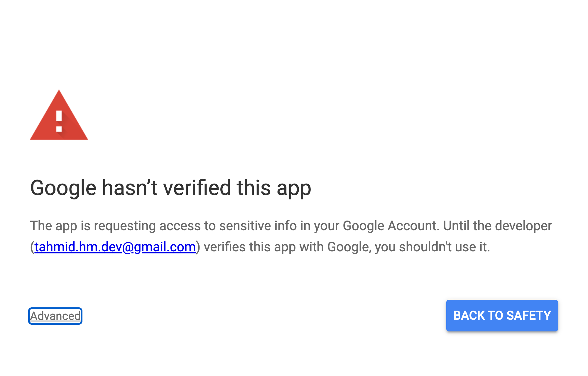Screen dimensions: 588x376
Task: Click the word "SAFETY" on the blue button
Action: pos(528,316)
